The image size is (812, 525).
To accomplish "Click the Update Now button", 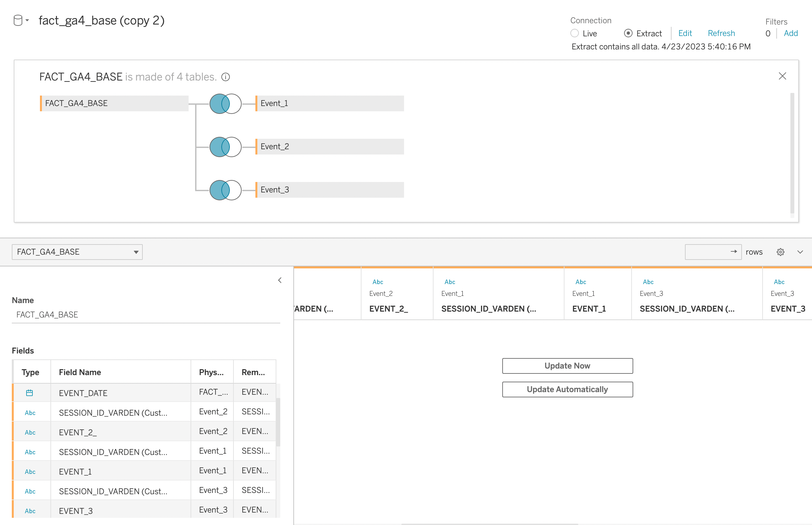I will click(x=567, y=366).
